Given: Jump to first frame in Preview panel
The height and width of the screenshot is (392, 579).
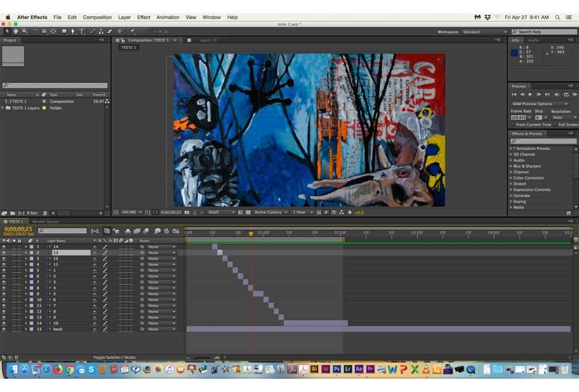Looking at the screenshot, I should [514, 95].
